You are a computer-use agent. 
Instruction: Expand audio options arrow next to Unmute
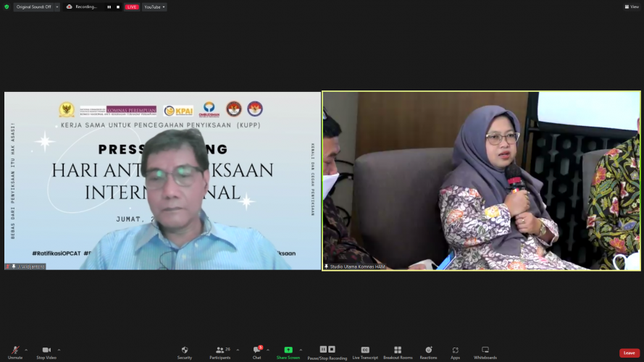pyautogui.click(x=28, y=349)
